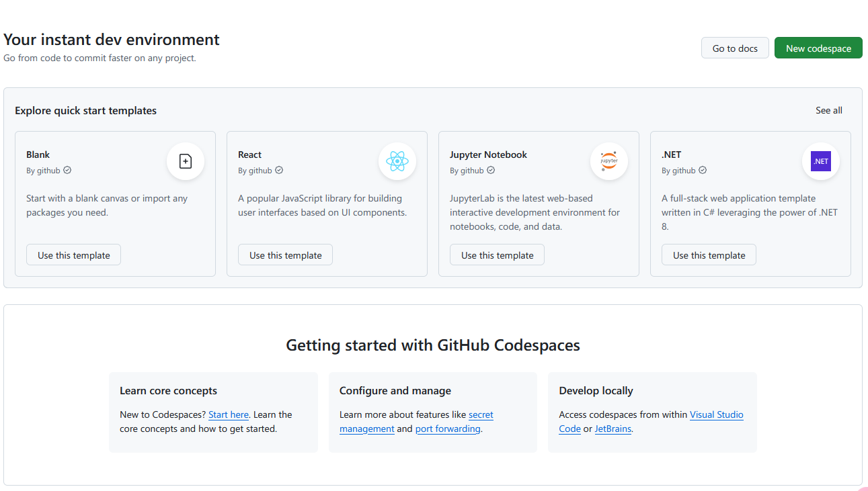Click the React atom logo icon

pos(397,161)
